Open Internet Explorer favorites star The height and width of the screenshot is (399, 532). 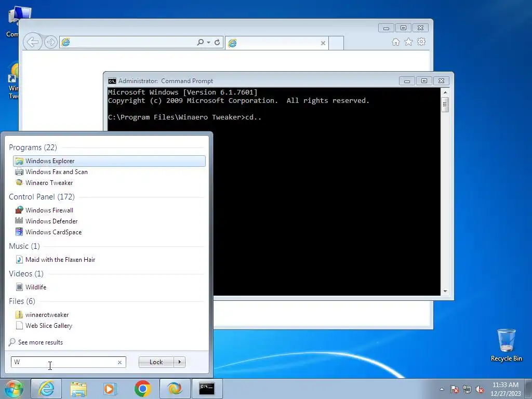pyautogui.click(x=408, y=42)
